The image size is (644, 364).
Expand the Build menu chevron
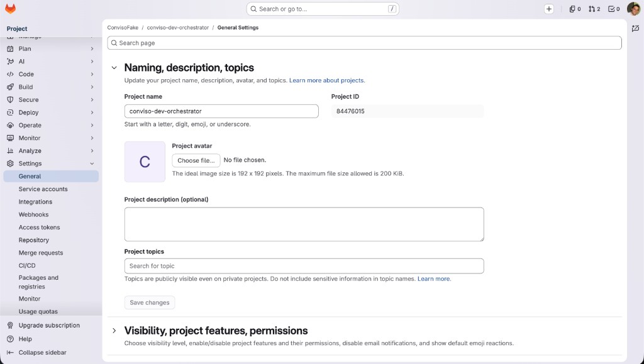[x=92, y=87]
